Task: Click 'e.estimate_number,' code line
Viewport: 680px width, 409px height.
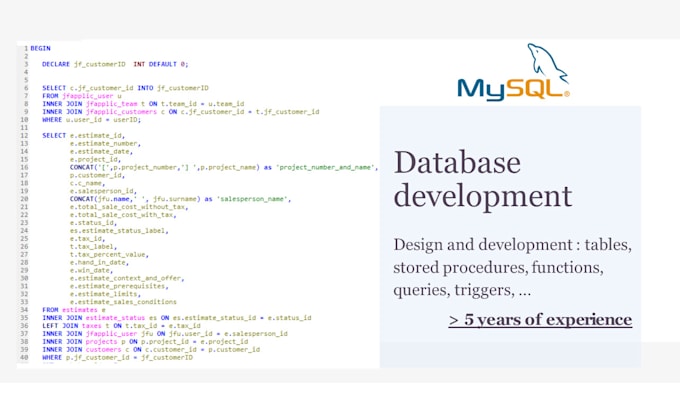Action: pos(105,144)
